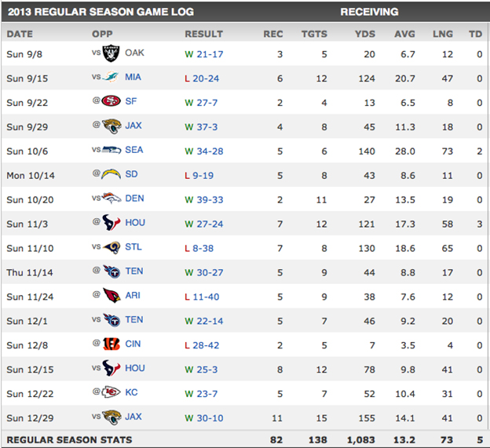Open the L 8-38 game result

point(199,249)
